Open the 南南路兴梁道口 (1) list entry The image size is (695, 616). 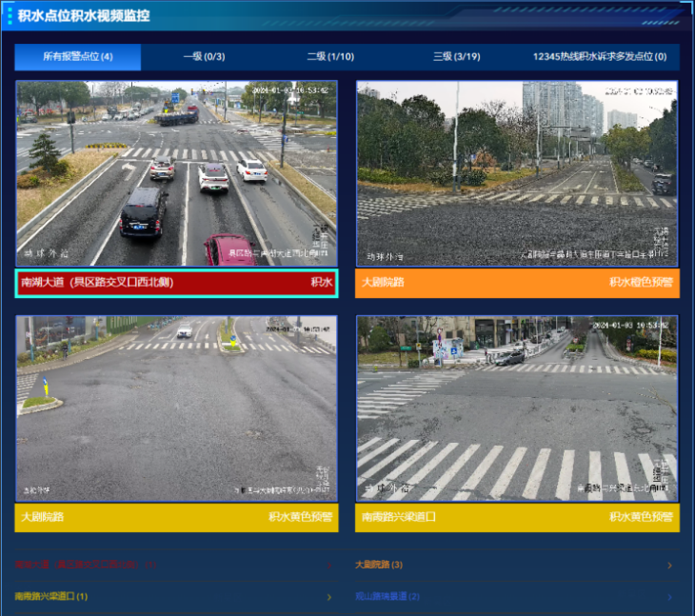point(51,597)
